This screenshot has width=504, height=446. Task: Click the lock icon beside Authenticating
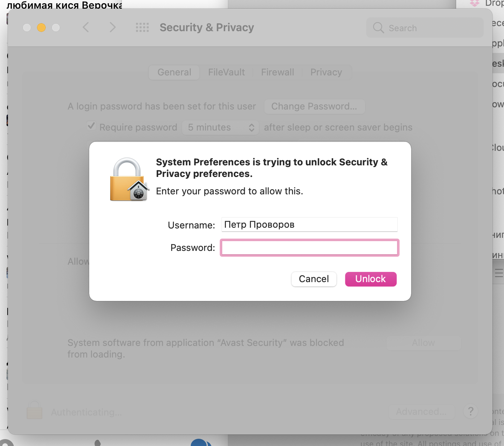pos(34,410)
